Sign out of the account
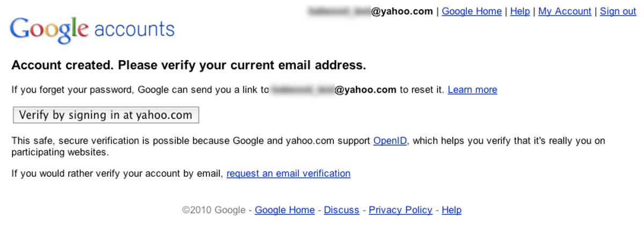Viewport: 644px width, 230px height. (x=618, y=11)
